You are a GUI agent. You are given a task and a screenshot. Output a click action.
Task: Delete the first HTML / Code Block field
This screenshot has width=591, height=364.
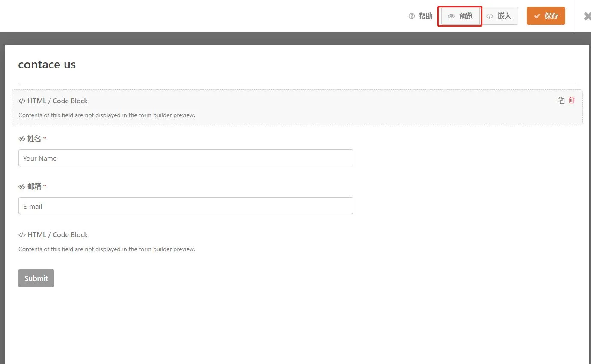click(572, 100)
